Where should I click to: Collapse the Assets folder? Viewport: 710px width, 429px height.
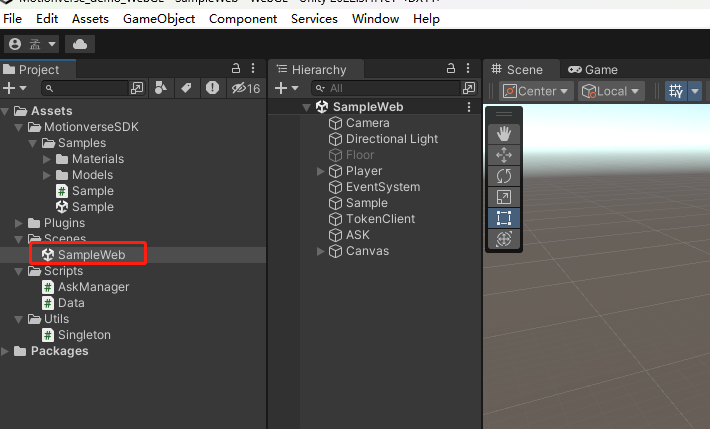[5, 111]
